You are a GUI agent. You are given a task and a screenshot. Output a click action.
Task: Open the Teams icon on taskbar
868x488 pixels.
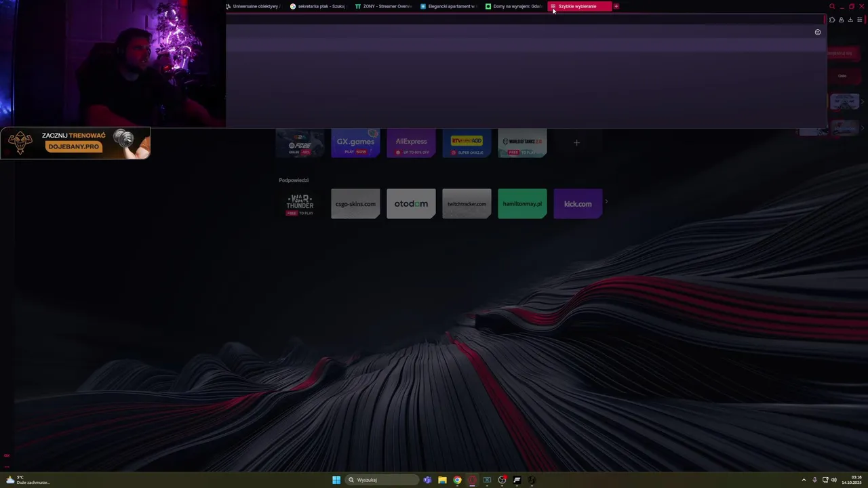(x=428, y=480)
